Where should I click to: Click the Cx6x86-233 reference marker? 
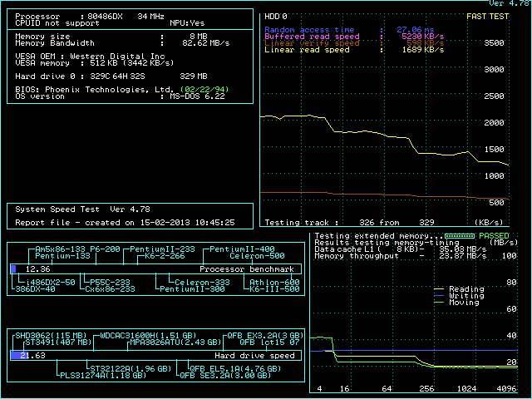[110, 289]
